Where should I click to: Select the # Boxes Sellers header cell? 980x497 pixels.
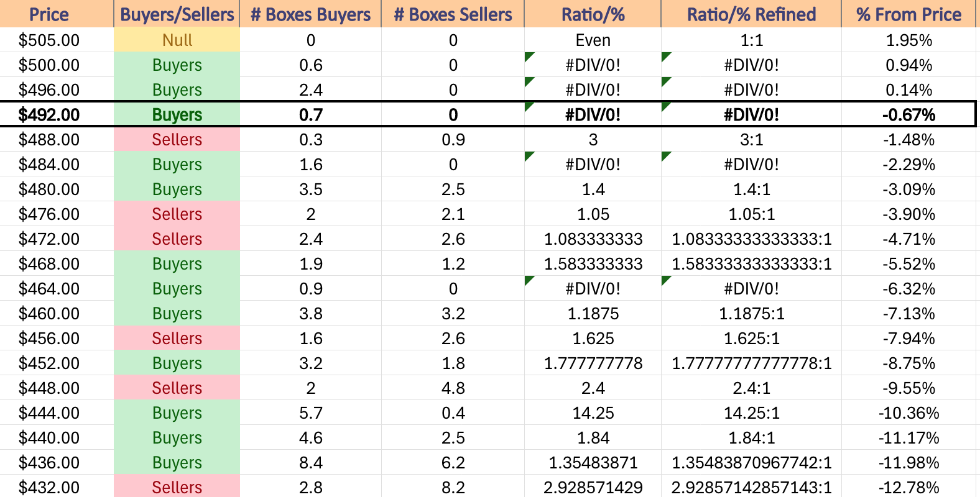453,14
